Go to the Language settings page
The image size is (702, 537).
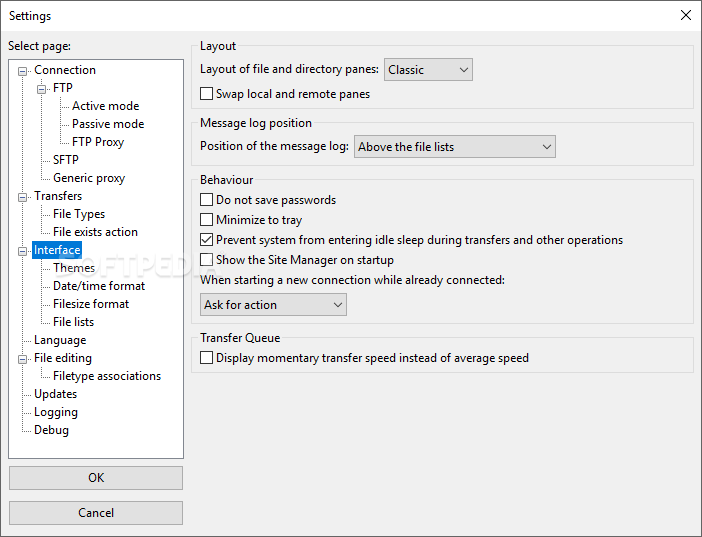click(60, 340)
